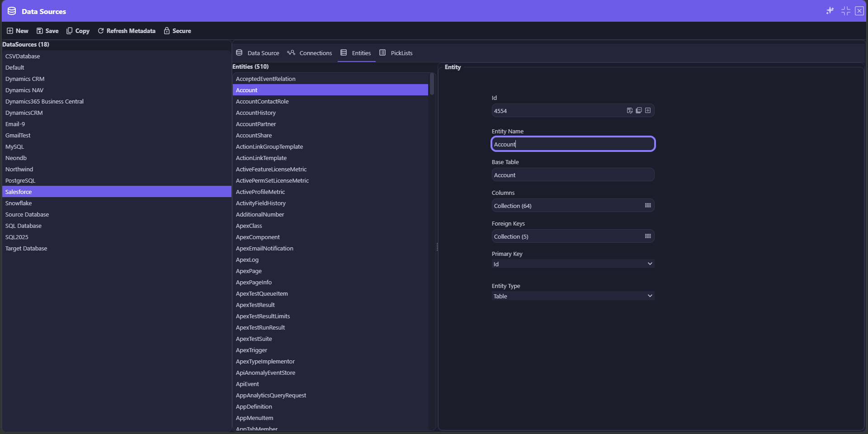Viewport: 868px width, 434px height.
Task: Select the Entities tab
Action: [x=356, y=53]
